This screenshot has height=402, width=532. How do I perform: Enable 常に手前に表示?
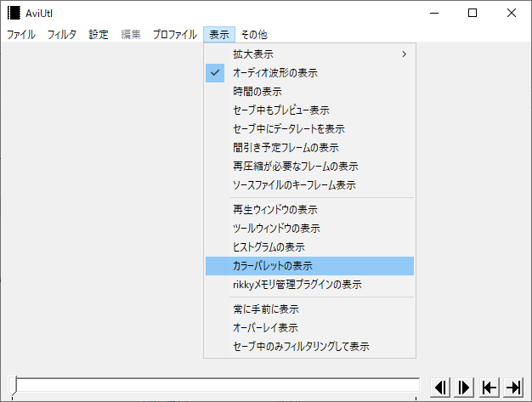pyautogui.click(x=310, y=309)
